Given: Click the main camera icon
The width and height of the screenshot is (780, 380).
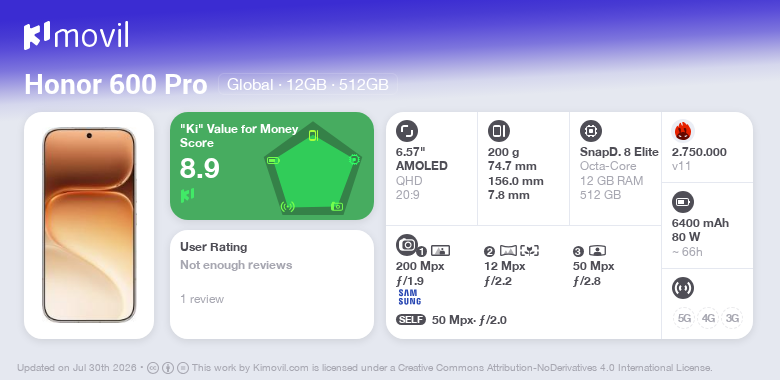Looking at the screenshot, I should pyautogui.click(x=407, y=244).
